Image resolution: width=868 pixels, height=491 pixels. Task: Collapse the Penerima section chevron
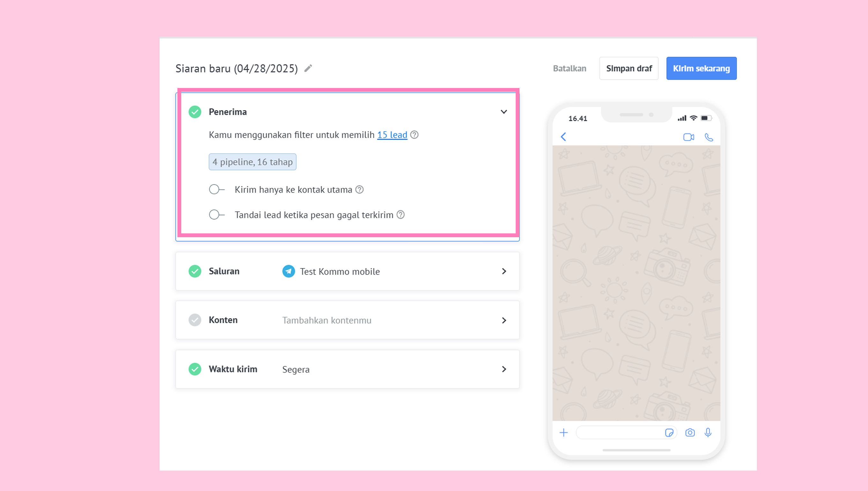pos(504,112)
